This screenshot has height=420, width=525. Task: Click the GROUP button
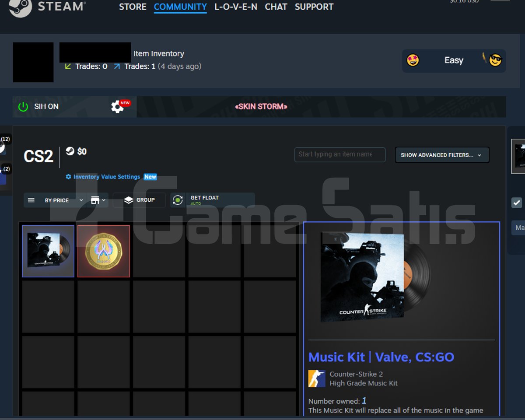click(x=140, y=200)
